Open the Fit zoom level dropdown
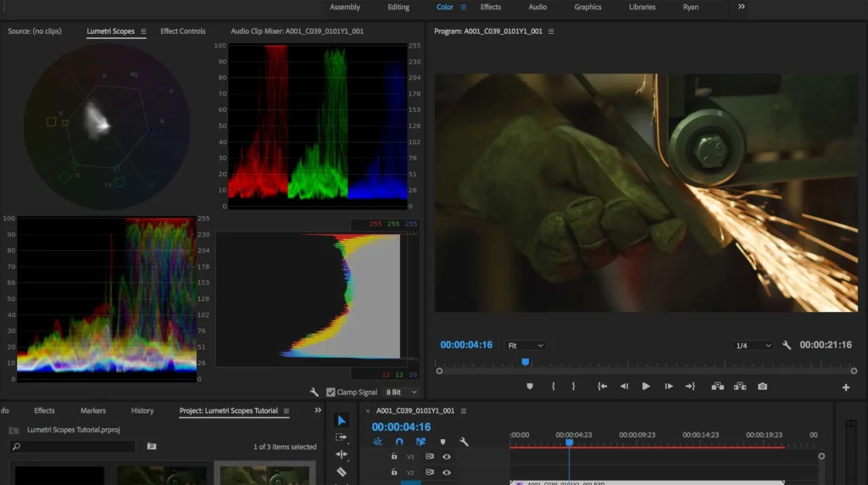Image resolution: width=868 pixels, height=485 pixels. tap(526, 345)
